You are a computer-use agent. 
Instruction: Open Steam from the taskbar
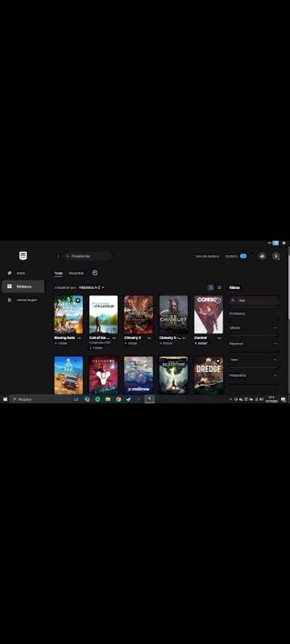pos(129,399)
